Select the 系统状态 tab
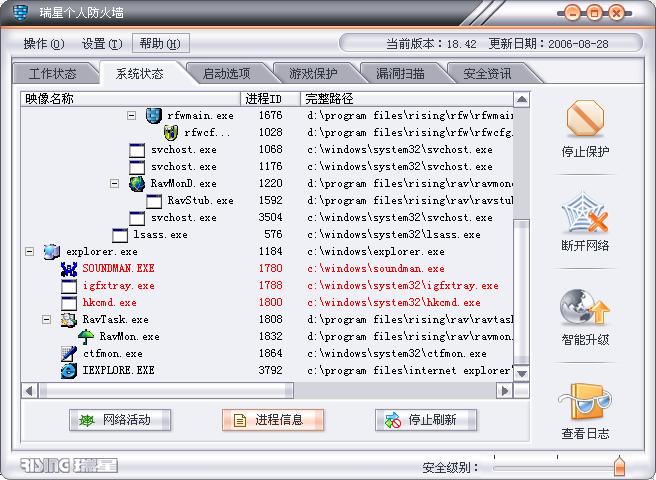The height and width of the screenshot is (480, 656). [x=140, y=74]
